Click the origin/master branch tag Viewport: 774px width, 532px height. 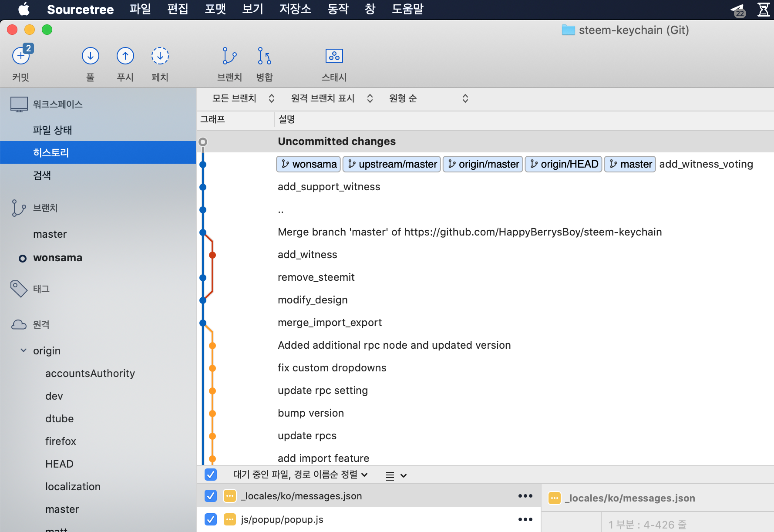[483, 164]
